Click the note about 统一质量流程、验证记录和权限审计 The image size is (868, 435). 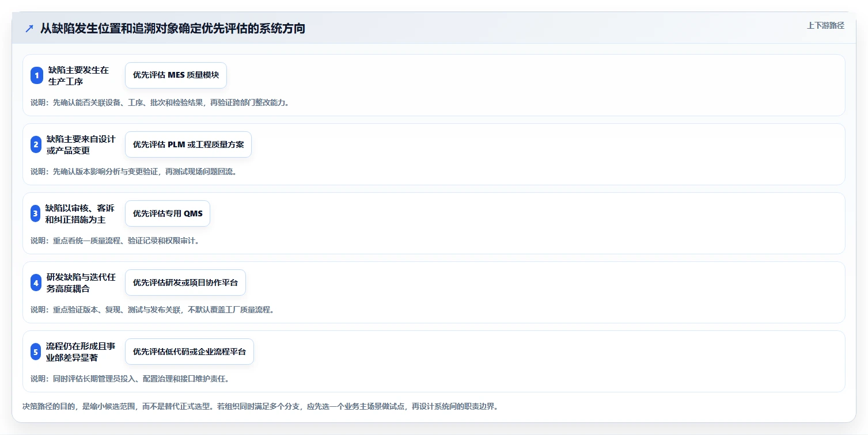coord(115,241)
